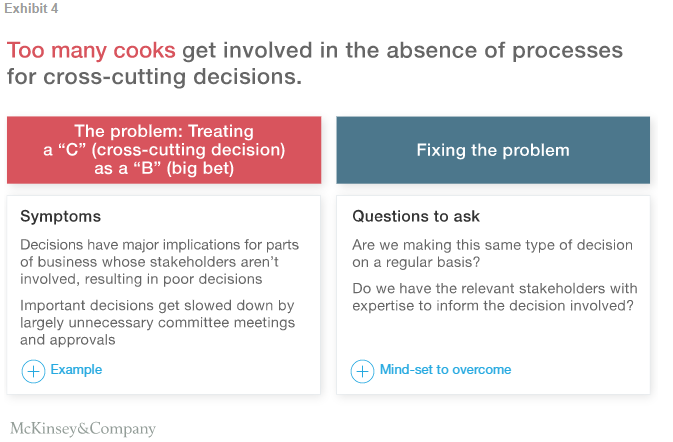Click the question about relevant stakeholders with expertise
Viewport: 673px width, 442px height.
[494, 297]
